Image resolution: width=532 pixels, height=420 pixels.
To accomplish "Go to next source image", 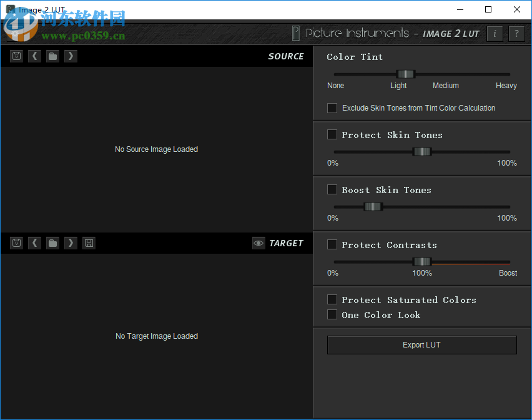I will 71,56.
